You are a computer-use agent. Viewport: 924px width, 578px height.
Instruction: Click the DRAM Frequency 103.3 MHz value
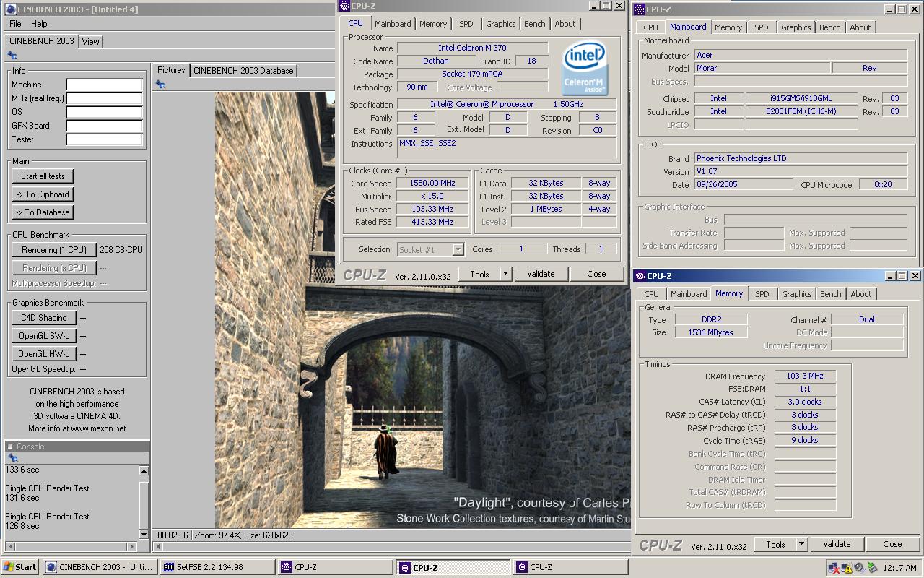(x=805, y=376)
